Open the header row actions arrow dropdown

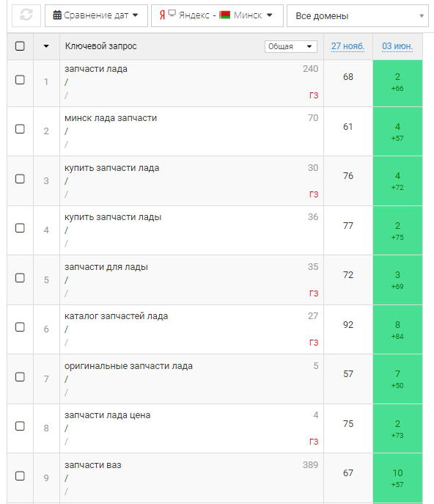tap(46, 46)
